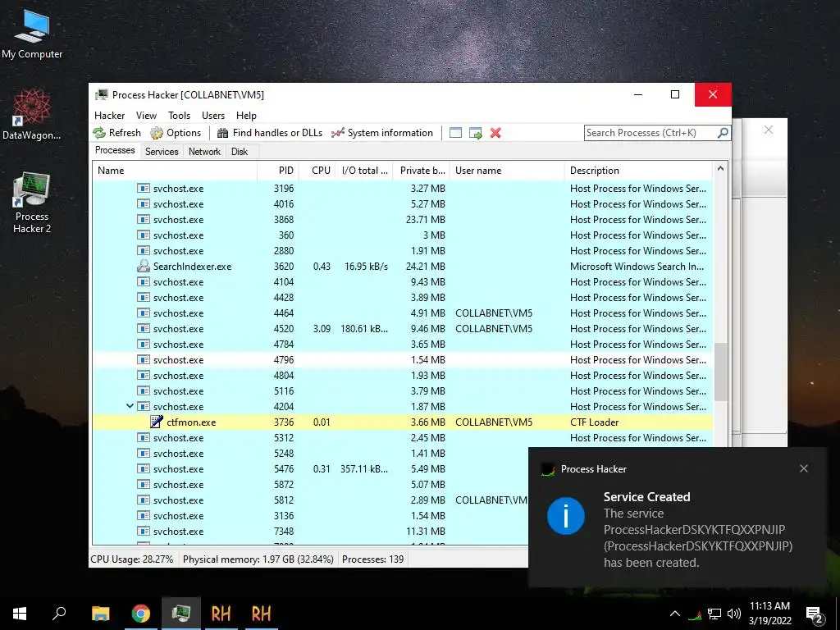Dismiss the Process Hacker notification
The image size is (840, 630).
tap(804, 468)
